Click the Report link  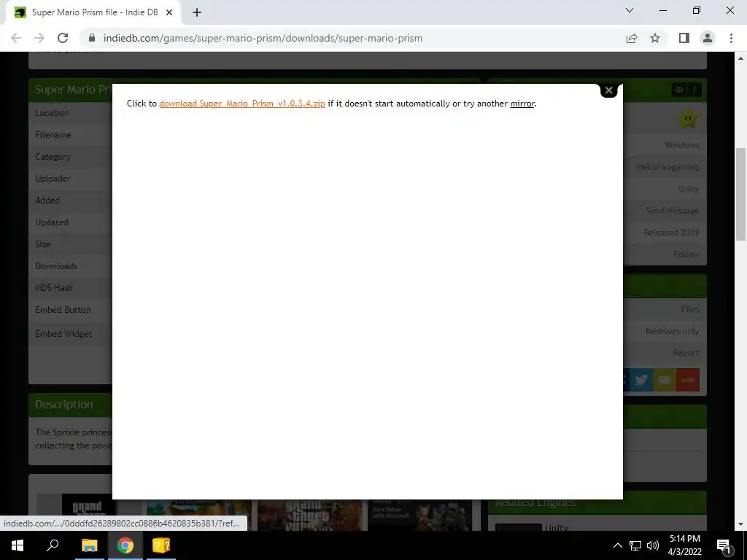pos(686,353)
